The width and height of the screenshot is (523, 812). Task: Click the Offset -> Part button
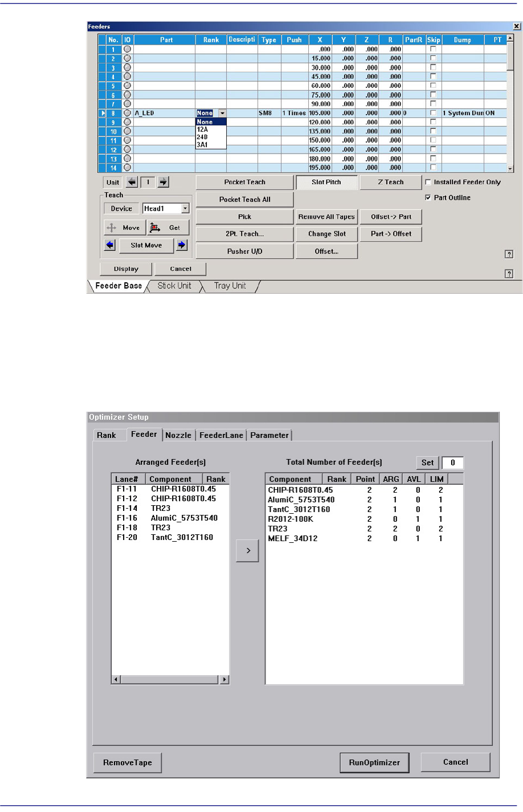pyautogui.click(x=391, y=217)
